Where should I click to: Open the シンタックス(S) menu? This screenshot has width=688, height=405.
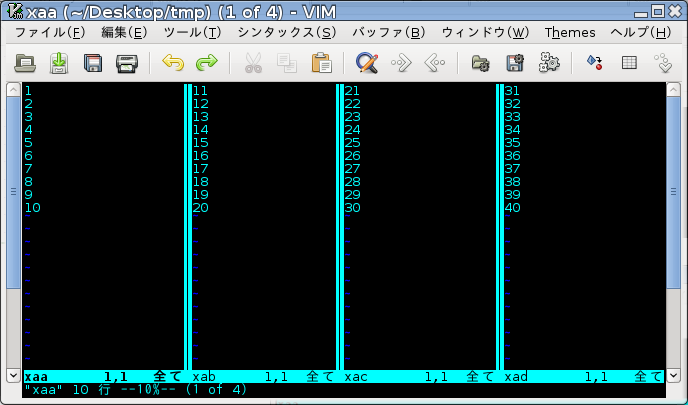tap(287, 32)
